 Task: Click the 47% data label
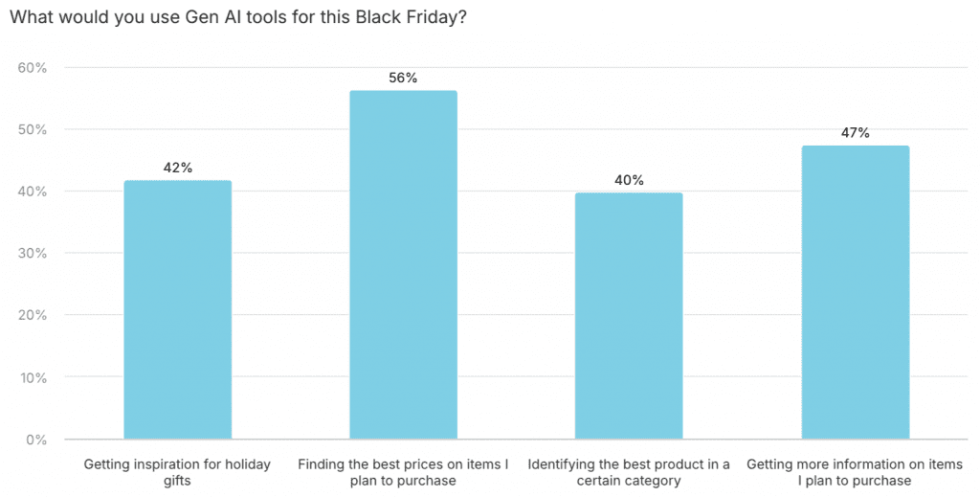coord(855,133)
